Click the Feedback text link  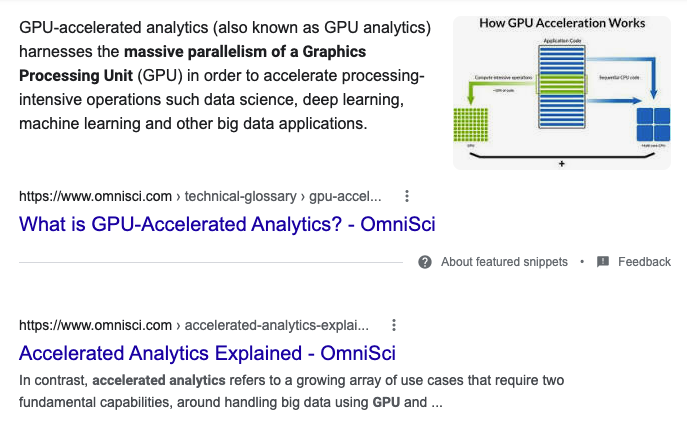(x=644, y=262)
